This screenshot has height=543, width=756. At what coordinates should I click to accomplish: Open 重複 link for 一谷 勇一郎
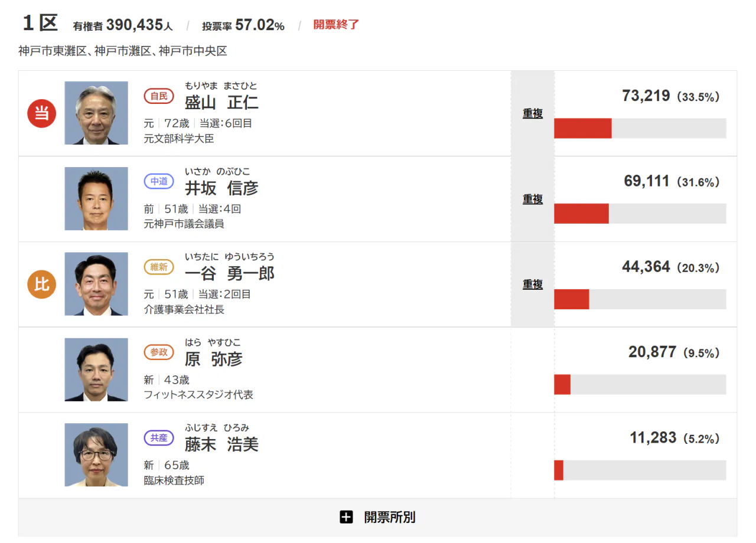pyautogui.click(x=532, y=284)
